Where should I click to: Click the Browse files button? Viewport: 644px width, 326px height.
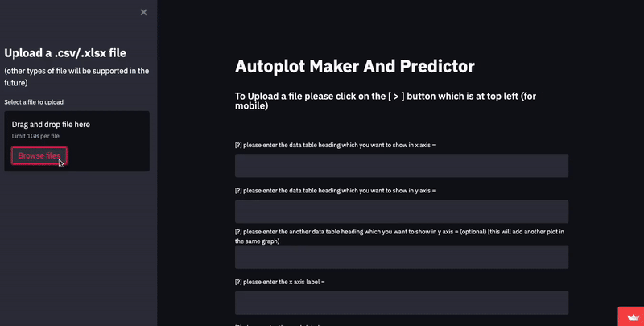coord(39,155)
